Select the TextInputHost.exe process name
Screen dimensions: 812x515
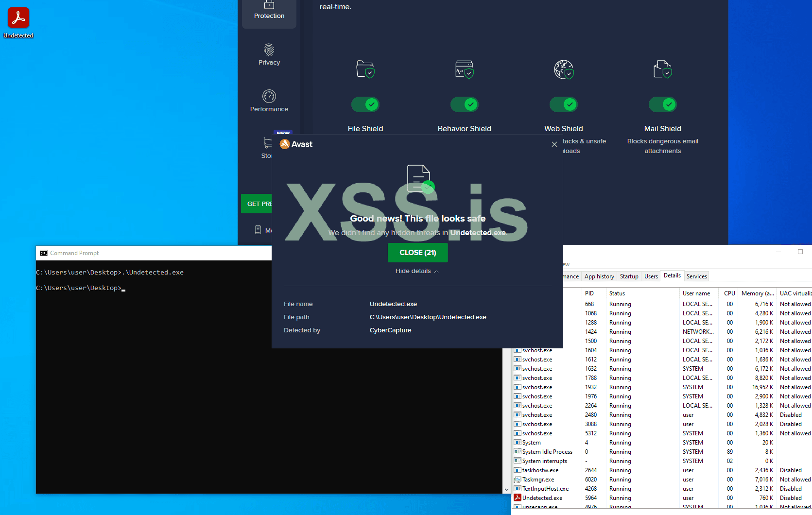pos(545,489)
